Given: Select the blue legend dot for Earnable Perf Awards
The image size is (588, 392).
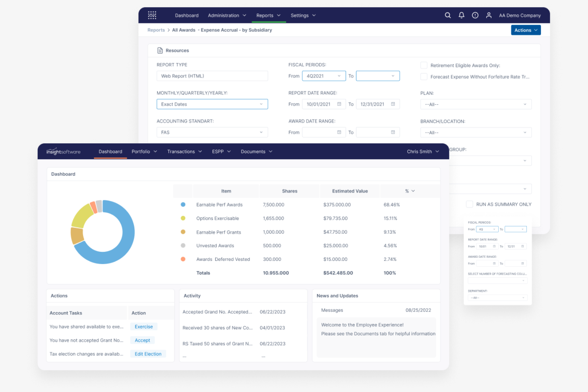Looking at the screenshot, I should point(183,205).
